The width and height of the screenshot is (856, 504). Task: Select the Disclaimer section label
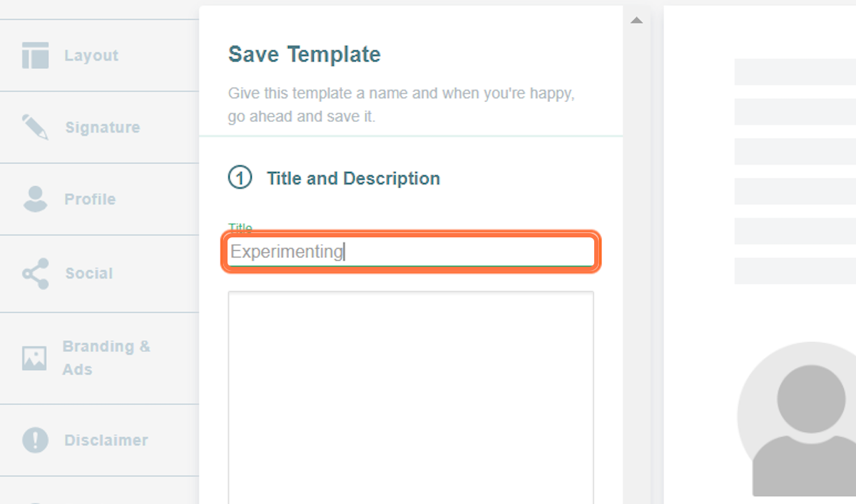106,440
